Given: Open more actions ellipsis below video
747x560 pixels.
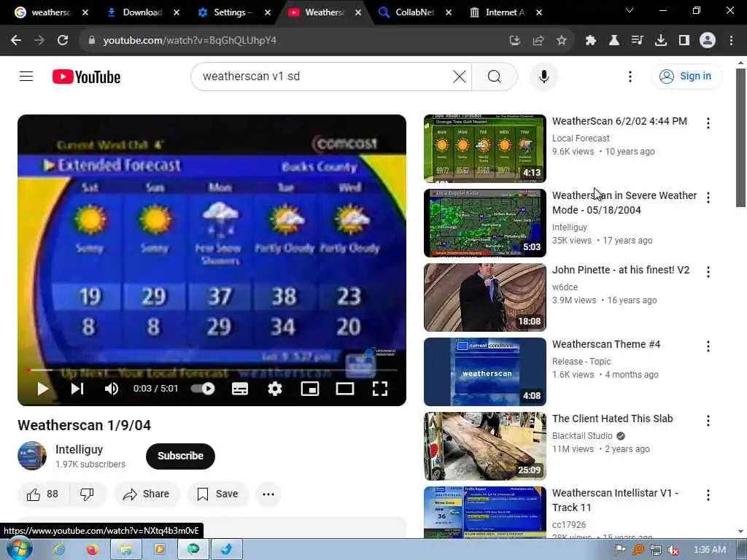Looking at the screenshot, I should [268, 494].
